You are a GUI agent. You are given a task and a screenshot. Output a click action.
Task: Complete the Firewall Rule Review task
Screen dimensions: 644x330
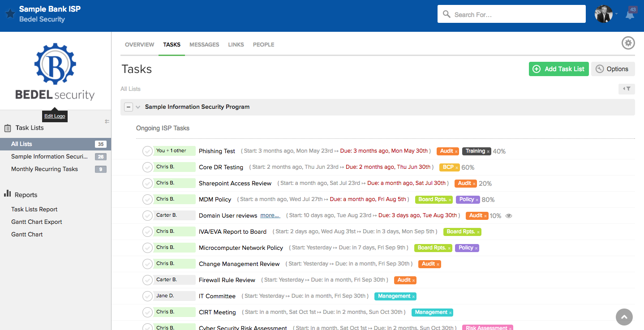coord(147,280)
